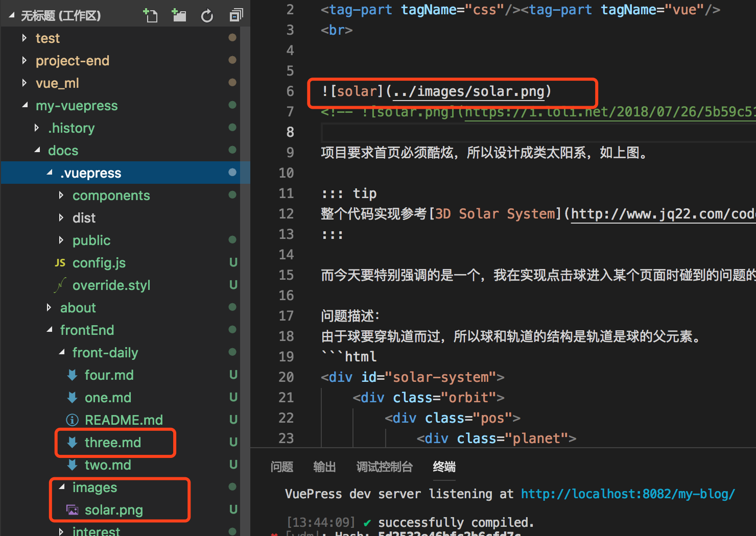Collapse the docs folder arrow
The image size is (756, 536).
[37, 151]
